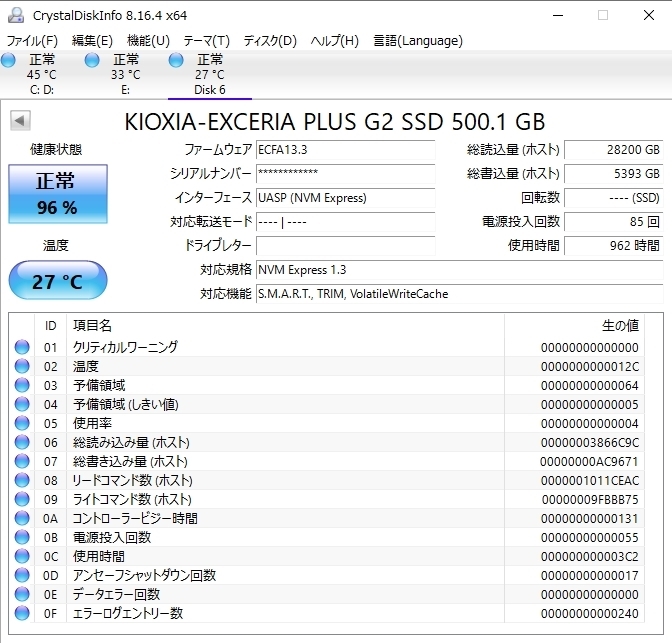Select the Disk 6 tab at 27 °C
This screenshot has height=643, width=672.
pyautogui.click(x=210, y=75)
